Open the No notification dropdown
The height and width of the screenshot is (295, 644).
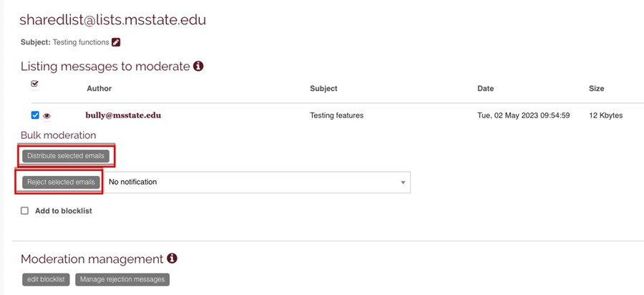click(x=258, y=182)
